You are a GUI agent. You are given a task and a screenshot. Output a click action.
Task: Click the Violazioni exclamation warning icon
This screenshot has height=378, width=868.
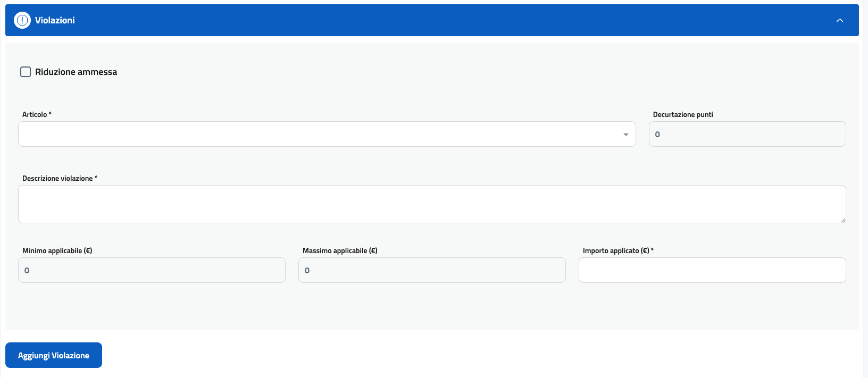pos(22,20)
